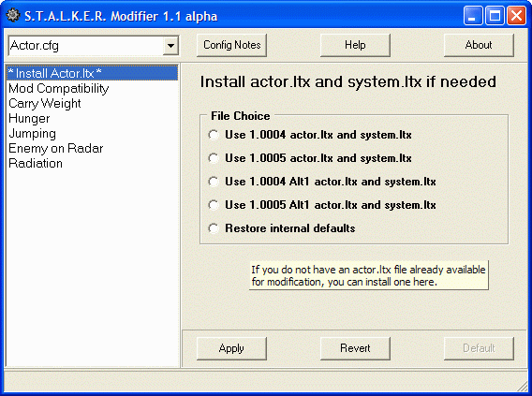Open the Help button
Screen dimensions: 532x396
355,45
